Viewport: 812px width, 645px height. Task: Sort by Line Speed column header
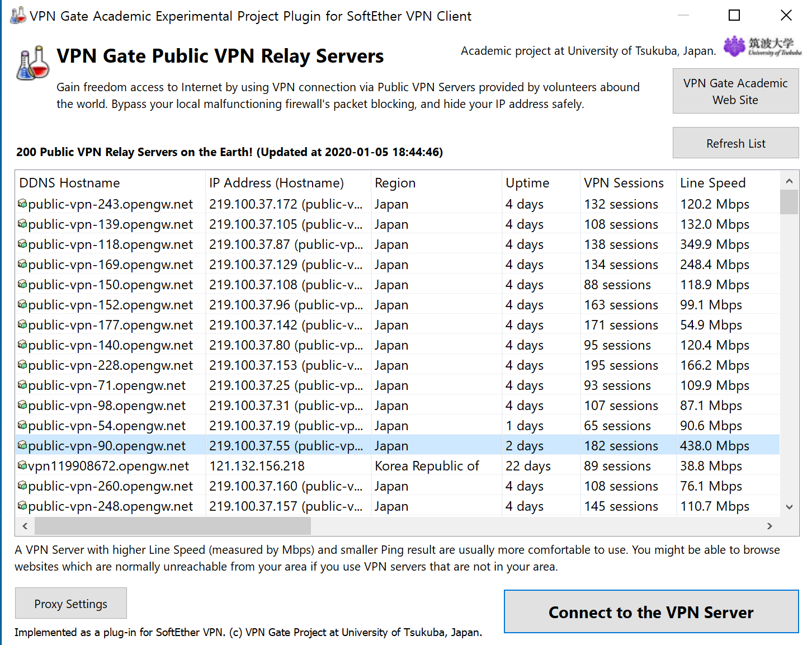pyautogui.click(x=728, y=183)
